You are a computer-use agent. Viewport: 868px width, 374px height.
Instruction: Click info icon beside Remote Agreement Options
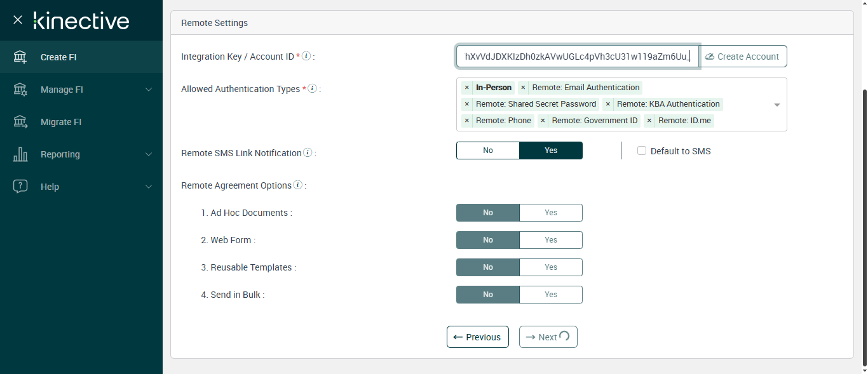tap(297, 185)
